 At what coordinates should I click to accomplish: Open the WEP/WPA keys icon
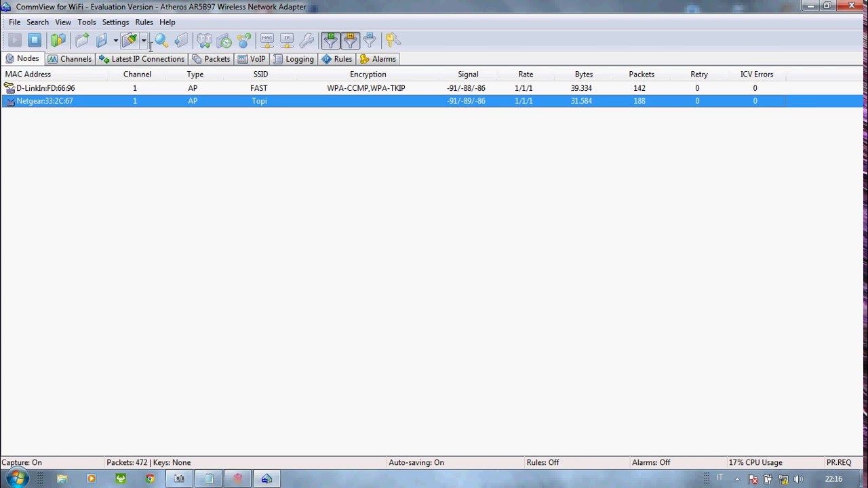[392, 41]
